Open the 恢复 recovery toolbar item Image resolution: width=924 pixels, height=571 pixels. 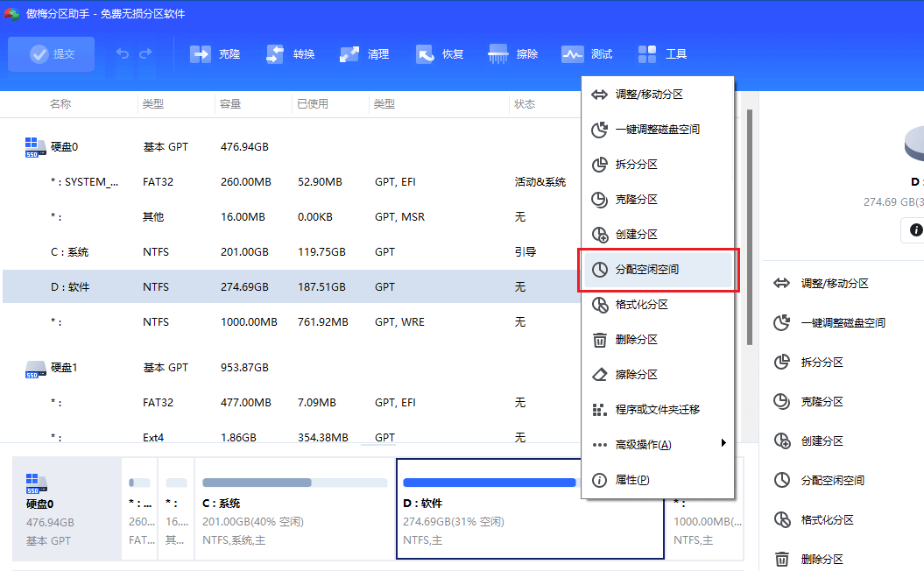pyautogui.click(x=439, y=54)
